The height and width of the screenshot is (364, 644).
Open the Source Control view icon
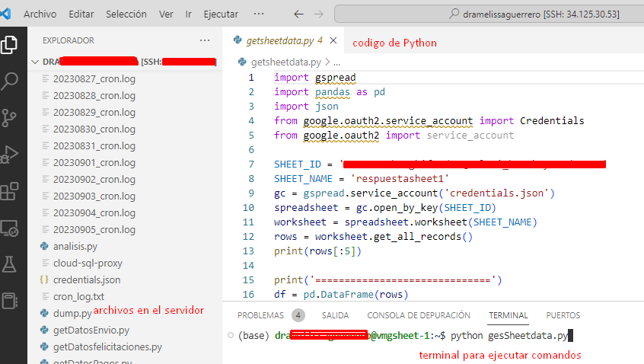pyautogui.click(x=10, y=118)
